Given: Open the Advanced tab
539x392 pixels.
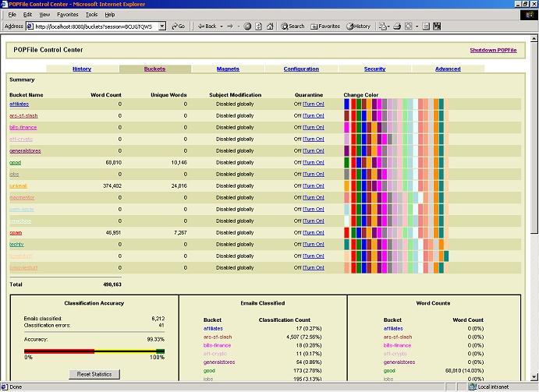Looking at the screenshot, I should click(x=448, y=69).
